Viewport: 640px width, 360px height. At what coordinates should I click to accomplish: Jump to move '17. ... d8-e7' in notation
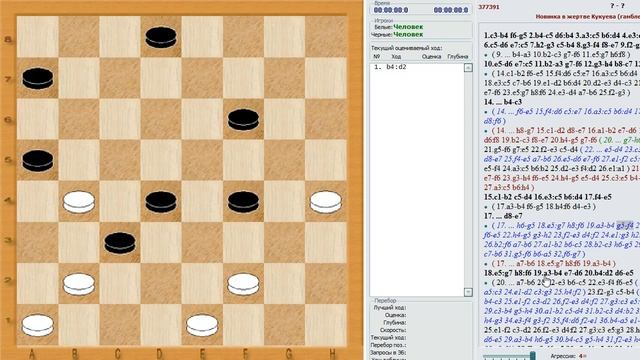[503, 216]
